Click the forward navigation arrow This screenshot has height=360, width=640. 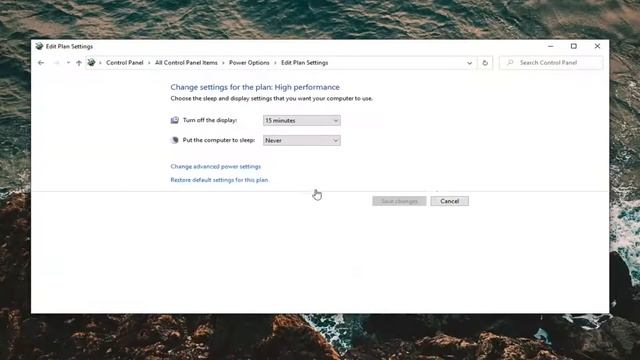(x=56, y=63)
